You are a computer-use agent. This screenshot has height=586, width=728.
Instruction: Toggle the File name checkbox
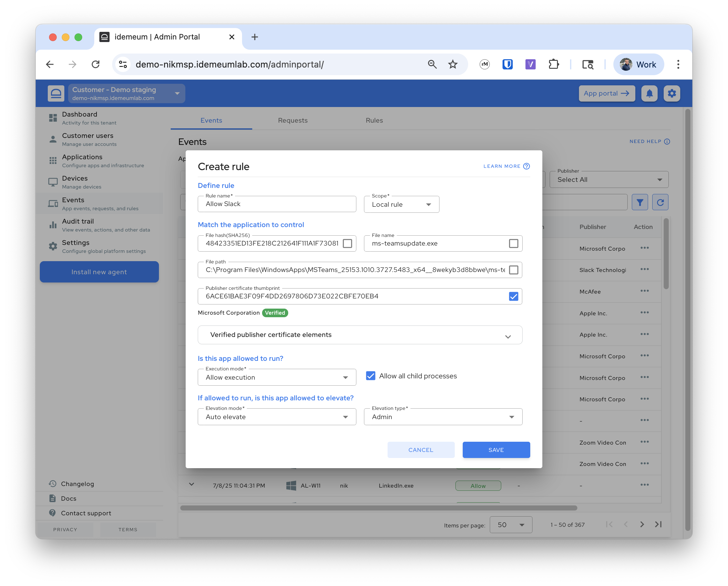pyautogui.click(x=514, y=244)
